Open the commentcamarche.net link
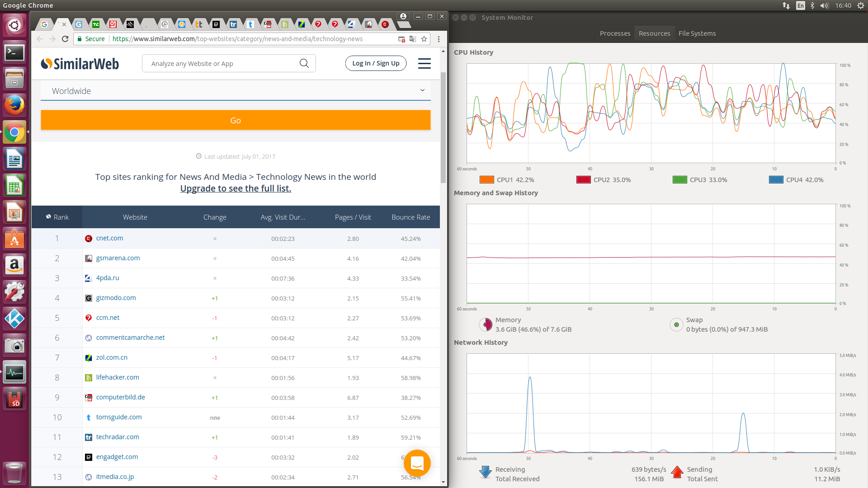 pos(130,338)
